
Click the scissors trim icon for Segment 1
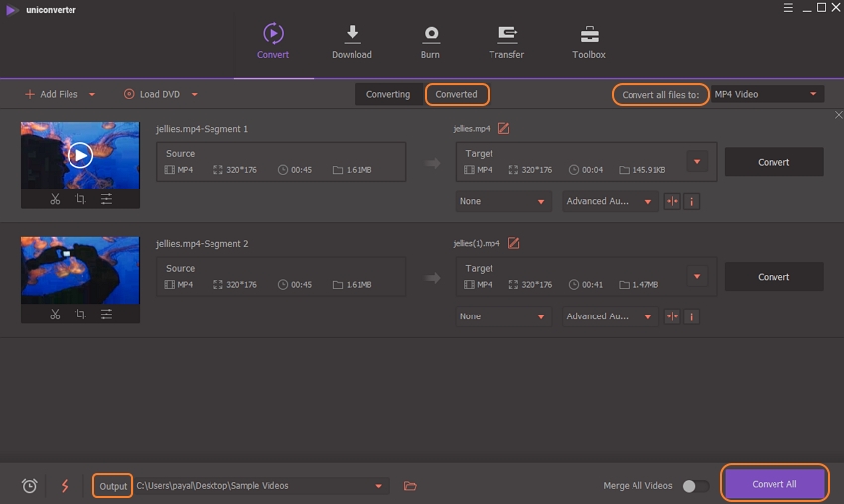coord(55,199)
